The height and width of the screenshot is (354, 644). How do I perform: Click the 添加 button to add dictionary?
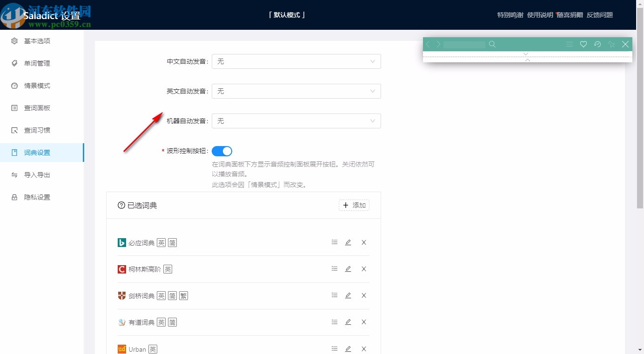[354, 205]
